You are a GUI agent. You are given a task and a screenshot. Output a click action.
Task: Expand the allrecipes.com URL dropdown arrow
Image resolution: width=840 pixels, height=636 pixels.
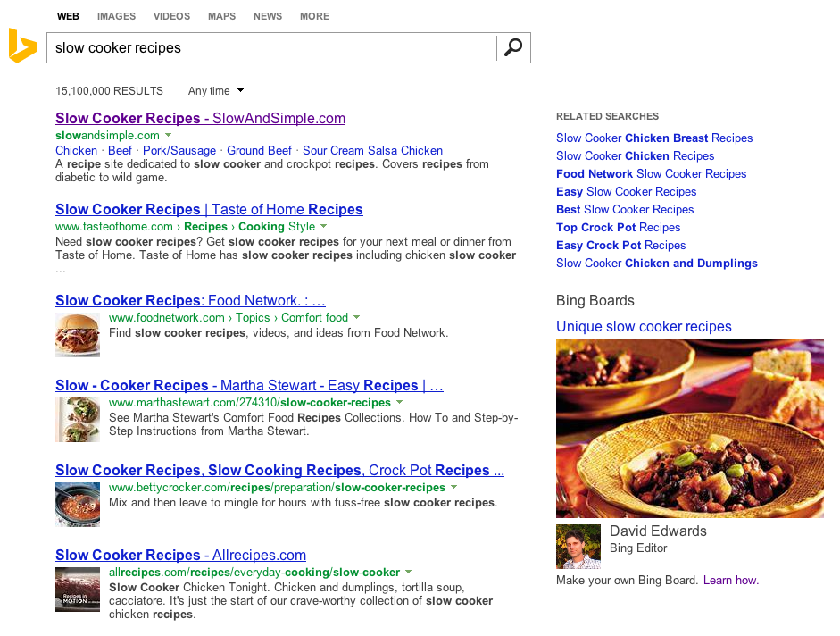click(x=408, y=572)
